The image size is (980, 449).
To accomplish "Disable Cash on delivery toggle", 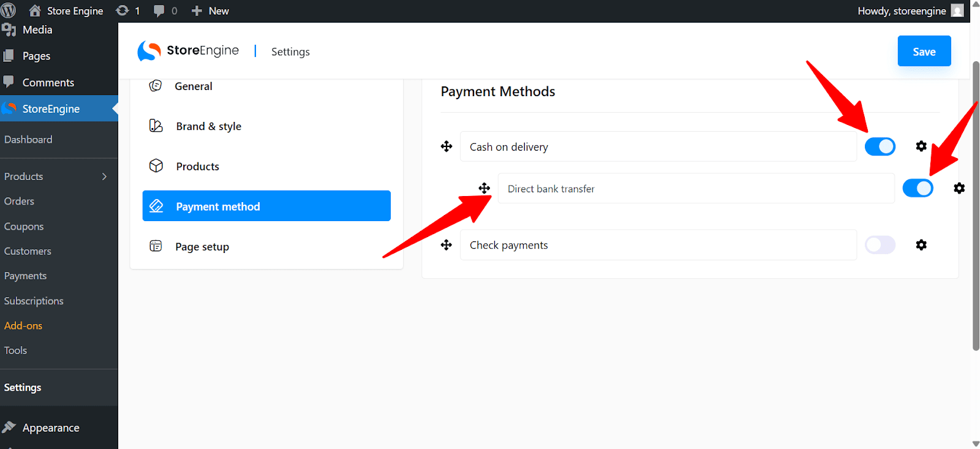I will (x=880, y=146).
